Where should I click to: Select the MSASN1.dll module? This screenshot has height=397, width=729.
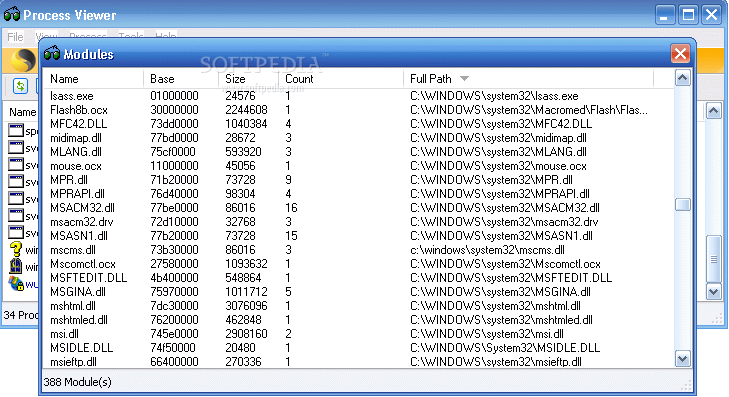pyautogui.click(x=79, y=236)
